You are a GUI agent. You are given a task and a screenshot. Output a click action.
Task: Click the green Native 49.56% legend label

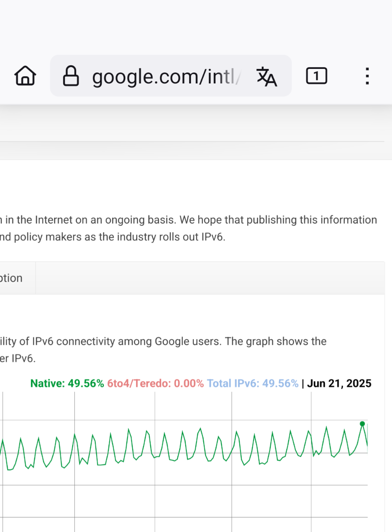tap(67, 383)
